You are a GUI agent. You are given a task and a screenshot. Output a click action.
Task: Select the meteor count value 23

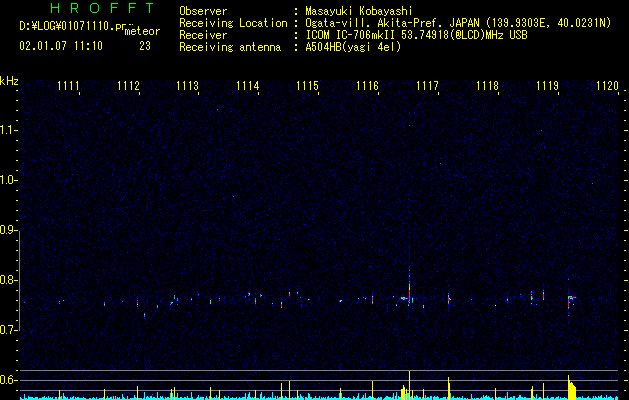145,46
